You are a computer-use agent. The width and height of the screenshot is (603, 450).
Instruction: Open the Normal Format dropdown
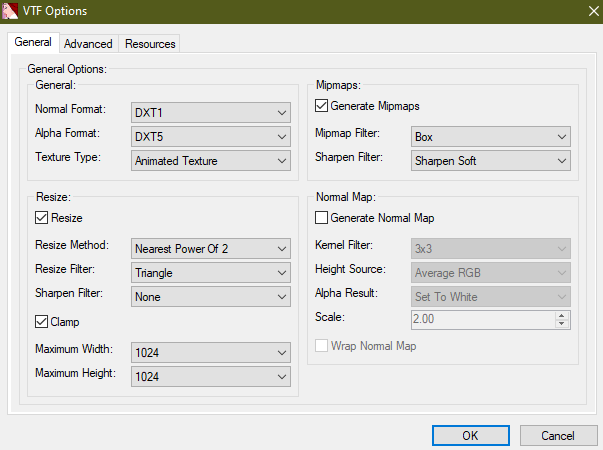211,112
